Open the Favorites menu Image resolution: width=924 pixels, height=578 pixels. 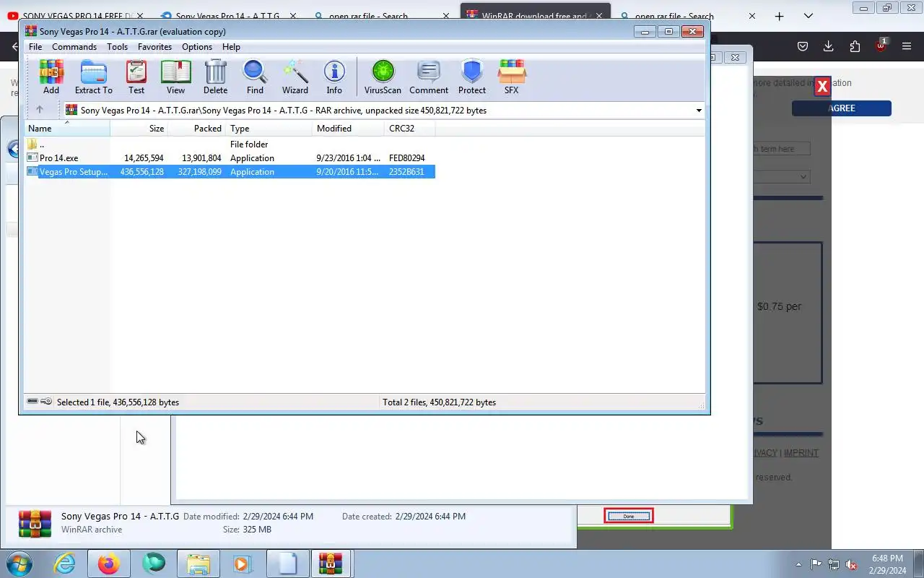pyautogui.click(x=154, y=47)
